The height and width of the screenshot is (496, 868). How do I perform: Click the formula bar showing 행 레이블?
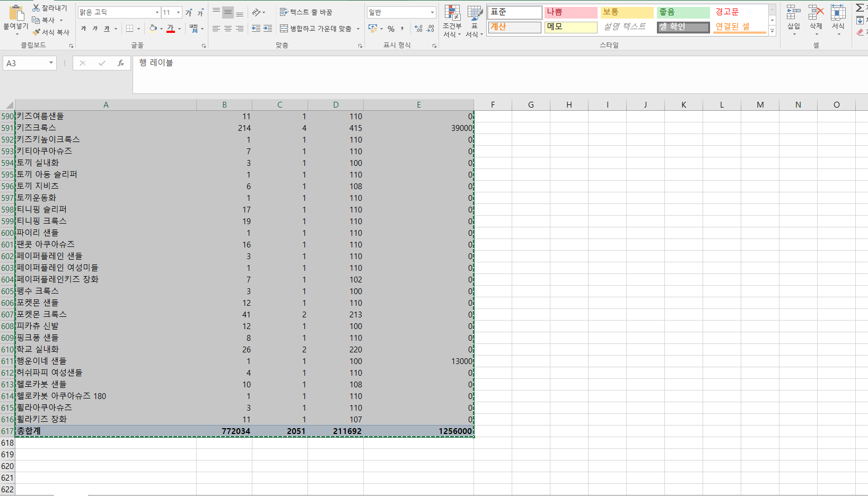(500, 74)
